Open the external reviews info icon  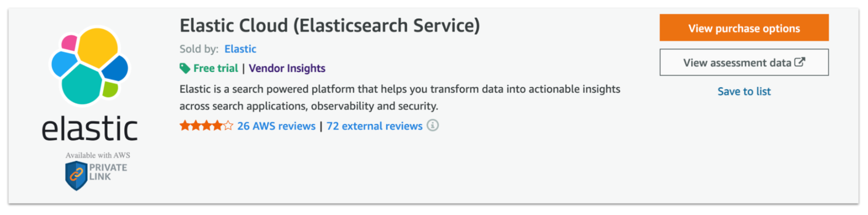[x=432, y=125]
